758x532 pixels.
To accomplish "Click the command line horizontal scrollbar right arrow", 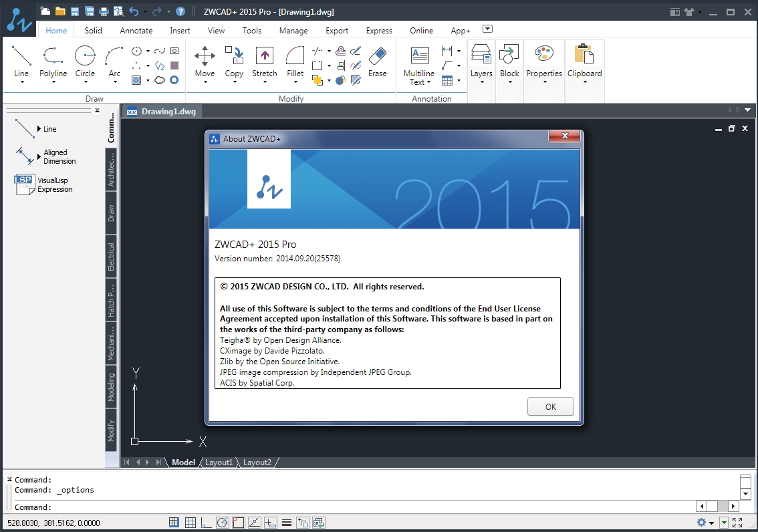I will pos(733,507).
